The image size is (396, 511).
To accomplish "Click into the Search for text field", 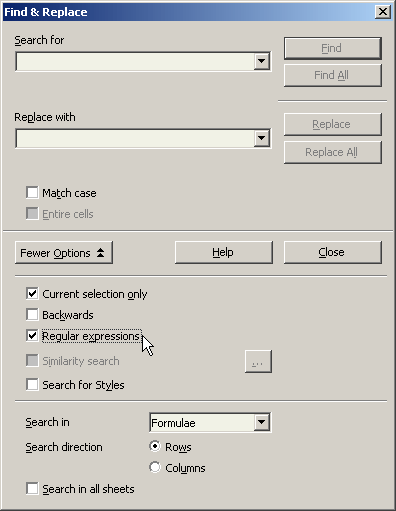I will (135, 61).
